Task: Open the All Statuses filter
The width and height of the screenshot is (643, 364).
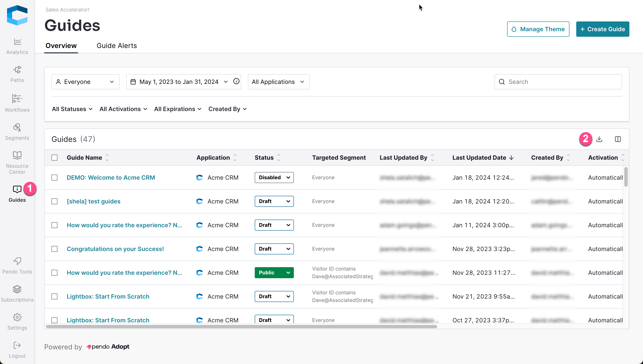Action: 72,109
